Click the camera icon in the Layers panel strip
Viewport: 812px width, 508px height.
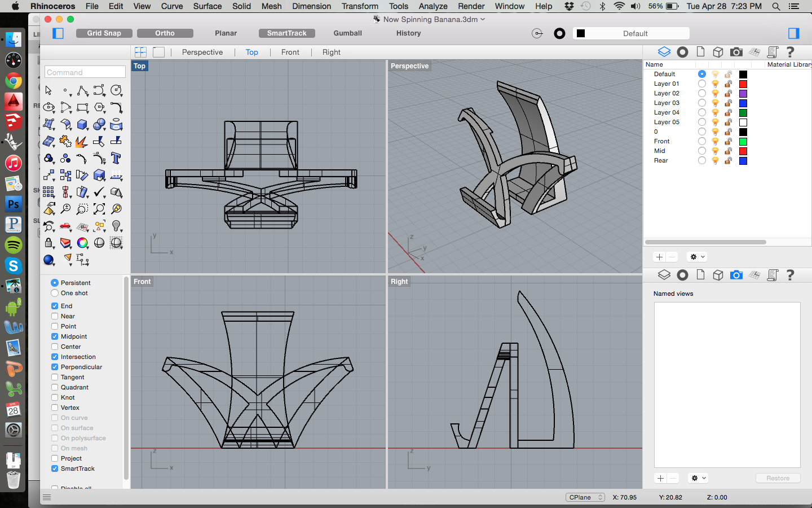[736, 52]
